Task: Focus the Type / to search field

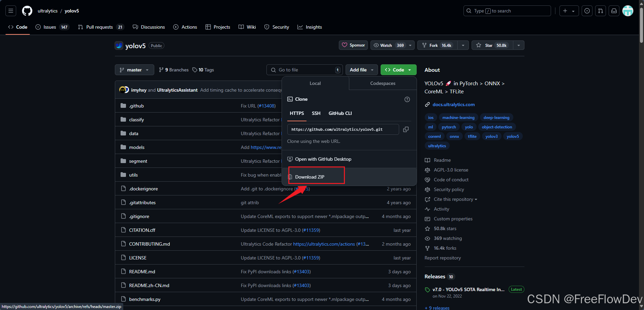Action: [507, 11]
